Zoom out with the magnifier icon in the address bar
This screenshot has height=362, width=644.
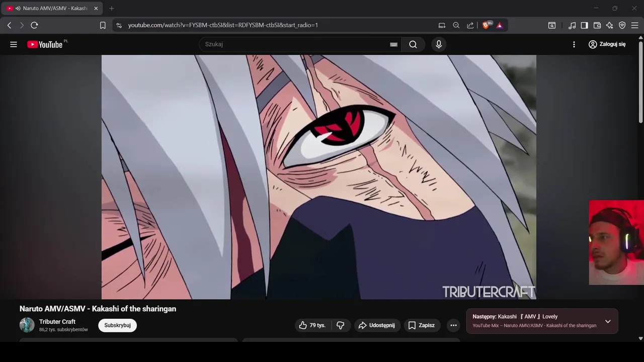click(456, 25)
